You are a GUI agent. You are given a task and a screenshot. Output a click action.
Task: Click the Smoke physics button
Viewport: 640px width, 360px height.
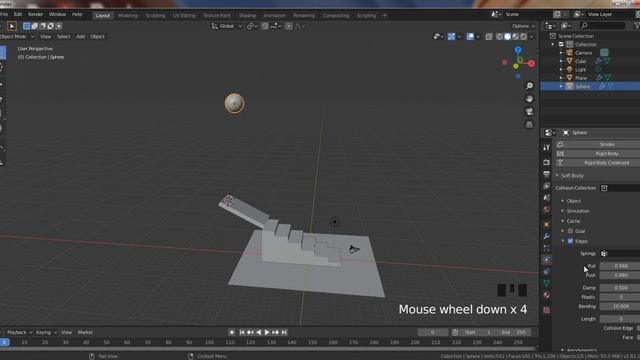pyautogui.click(x=598, y=144)
